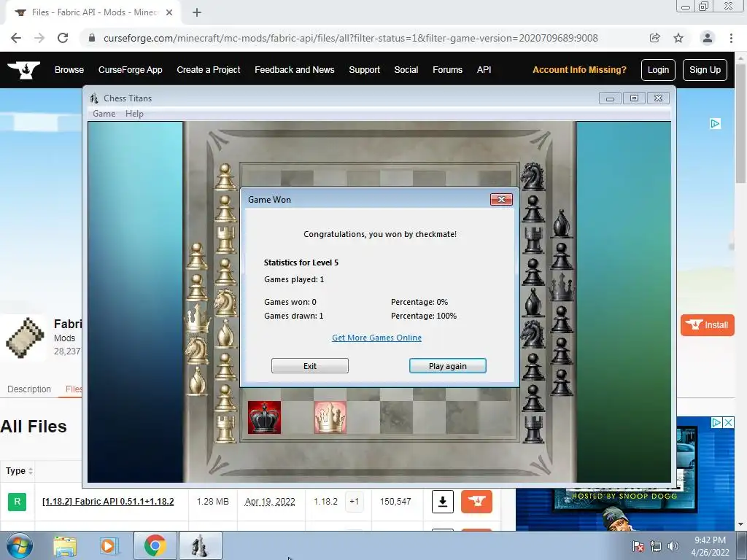The image size is (747, 560).
Task: Expand the +1 additional versions badge
Action: (354, 502)
